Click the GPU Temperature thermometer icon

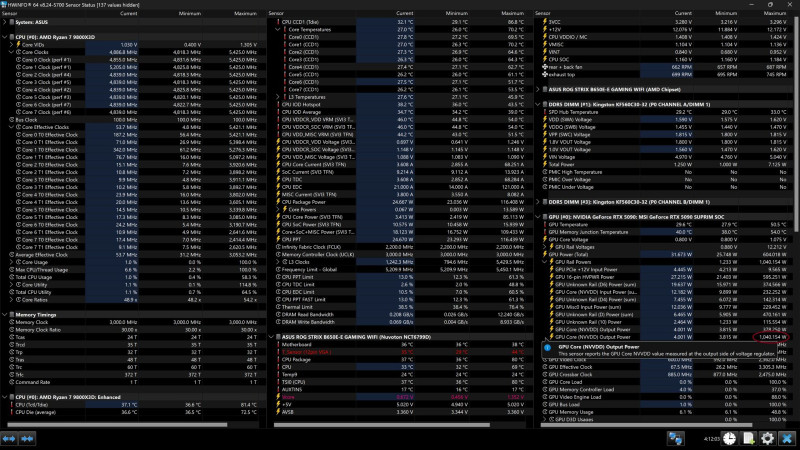tap(544, 224)
